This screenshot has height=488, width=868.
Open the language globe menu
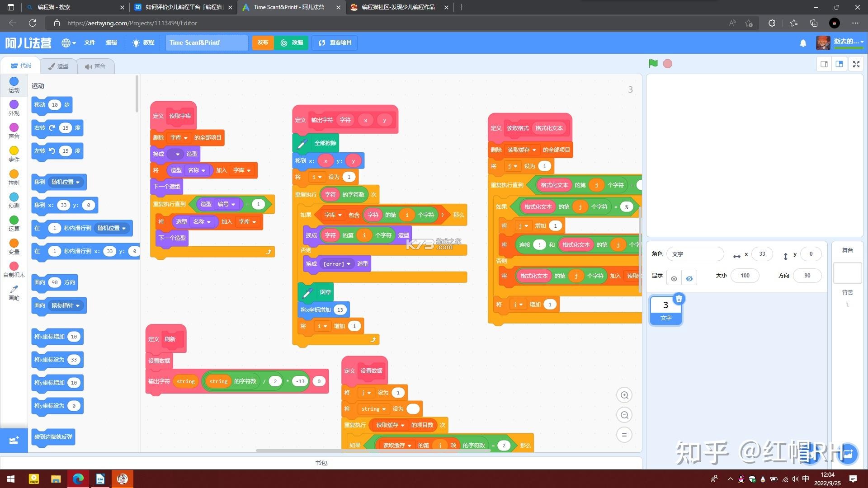tap(68, 43)
